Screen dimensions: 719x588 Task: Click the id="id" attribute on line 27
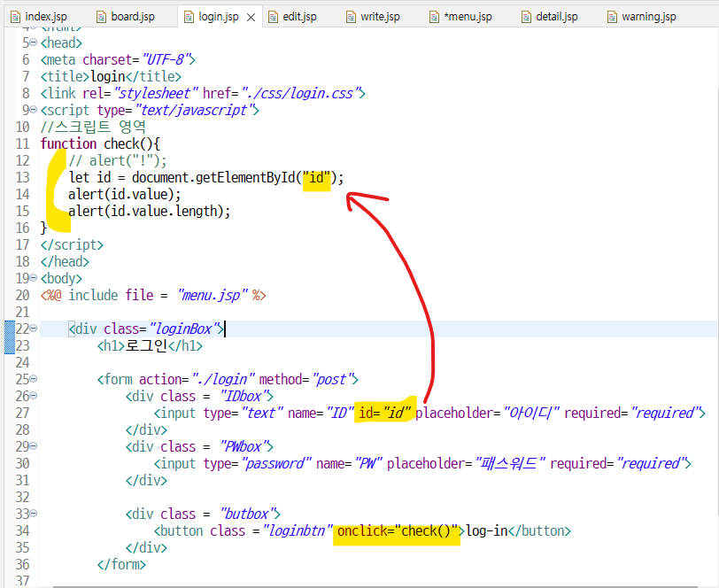(x=384, y=414)
